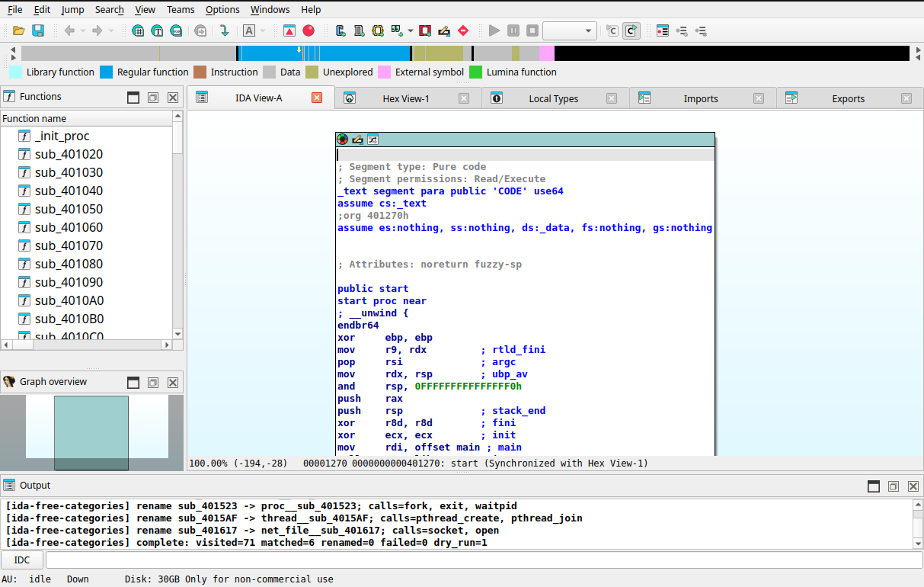This screenshot has width=924, height=587.
Task: Open the dropdown beside the 'A' icon
Action: [263, 30]
